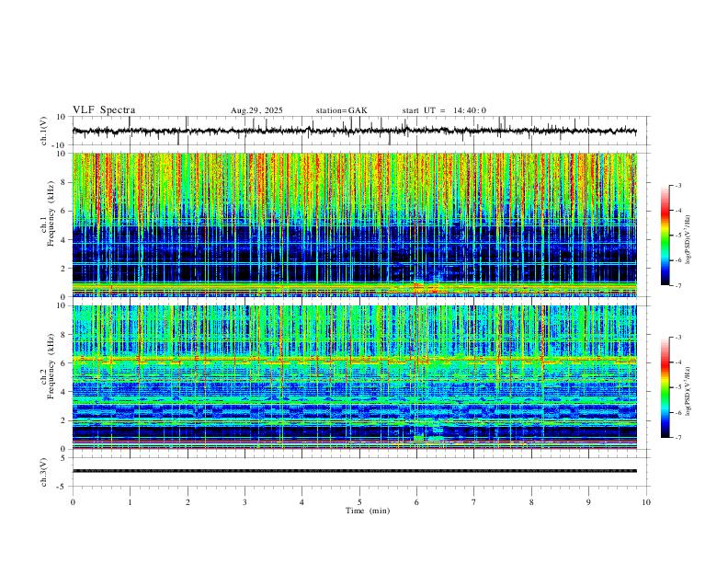The width and height of the screenshot is (728, 563).
Task: Click the "Aug.29, 2025" date text
Action: (256, 110)
